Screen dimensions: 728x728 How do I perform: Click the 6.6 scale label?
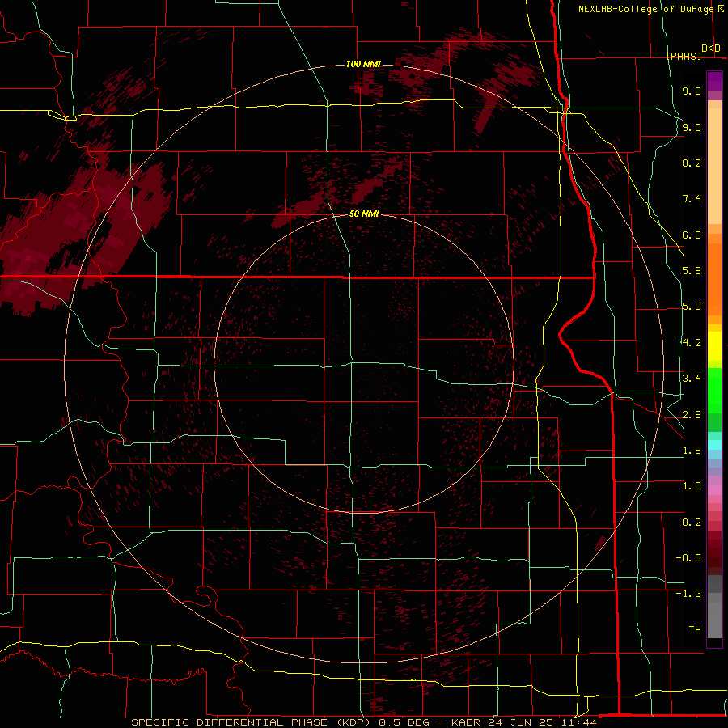(x=692, y=235)
